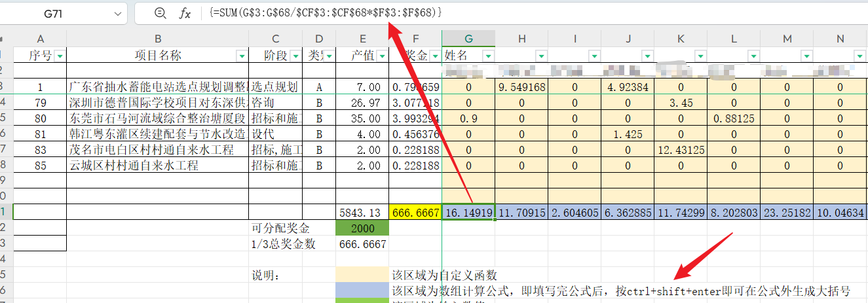Screen dimensions: 868x303
Task: Open the 阶段 column filter arrow
Action: (x=295, y=56)
